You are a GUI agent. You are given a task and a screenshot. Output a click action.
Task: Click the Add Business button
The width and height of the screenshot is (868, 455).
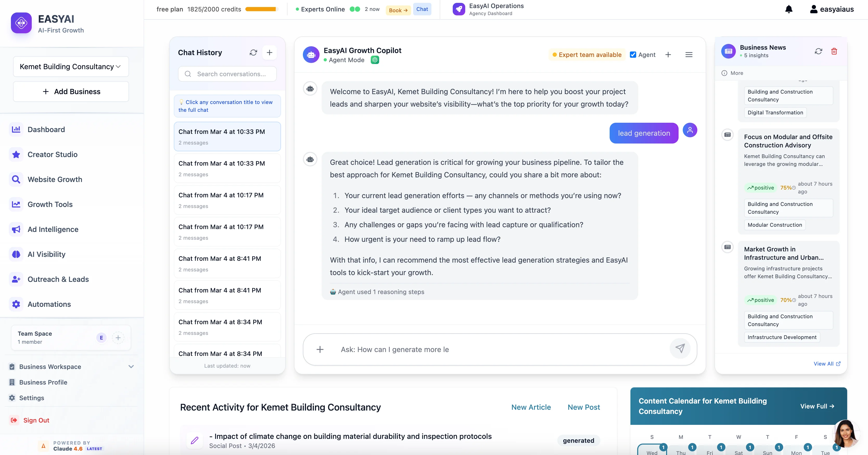71,92
